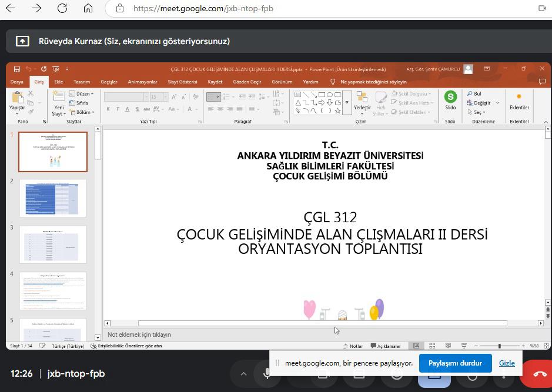Toggle bold formatting on selected text
The width and height of the screenshot is (552, 392).
tap(108, 109)
